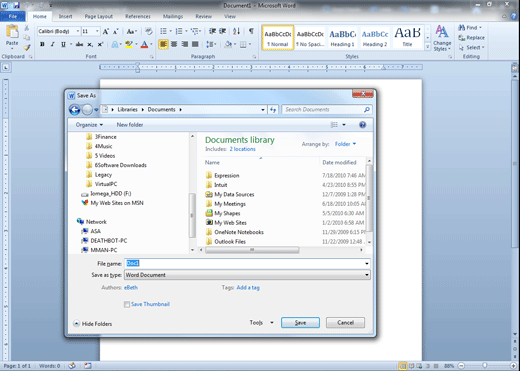Toggle Show/Hide paragraph marks icon
Screen dimensions: 520x371
point(251,31)
